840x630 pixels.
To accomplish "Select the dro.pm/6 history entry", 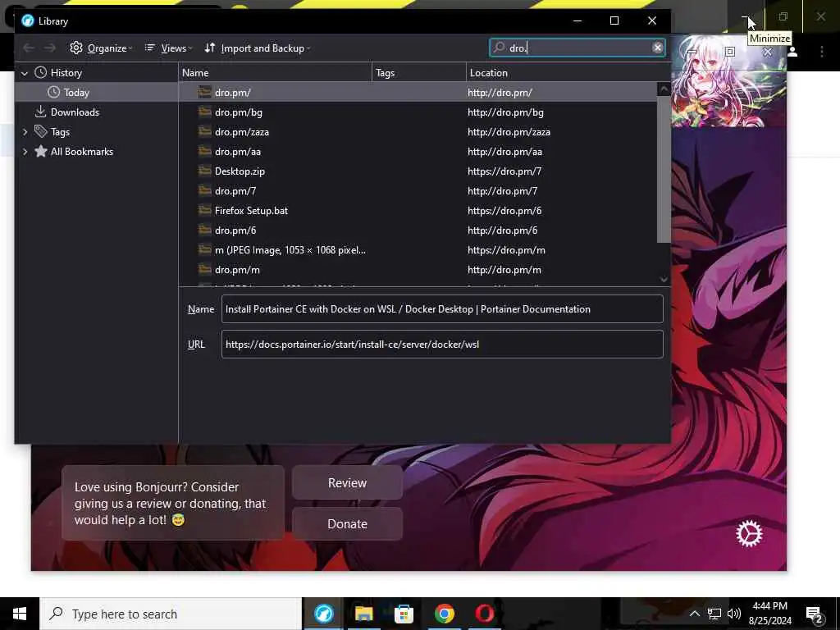I will point(418,231).
